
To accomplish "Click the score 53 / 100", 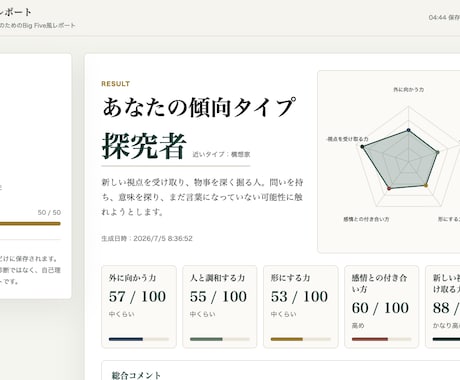I will coord(299,297).
